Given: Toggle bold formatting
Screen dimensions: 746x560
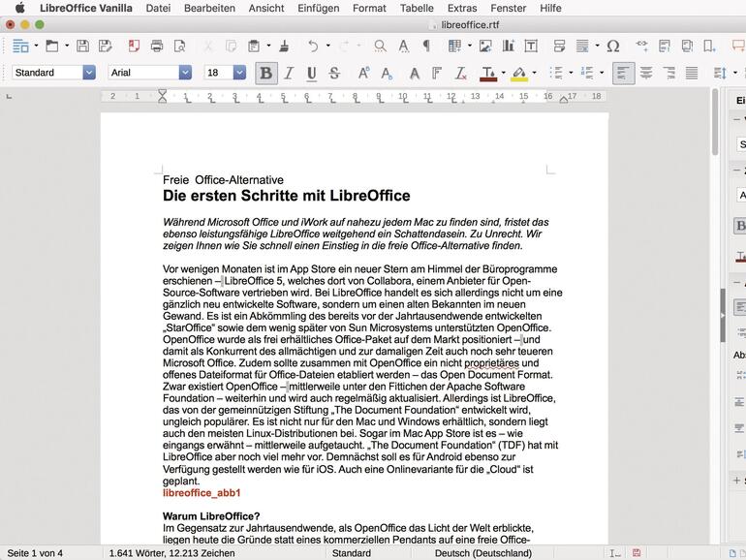Looking at the screenshot, I should 266,73.
